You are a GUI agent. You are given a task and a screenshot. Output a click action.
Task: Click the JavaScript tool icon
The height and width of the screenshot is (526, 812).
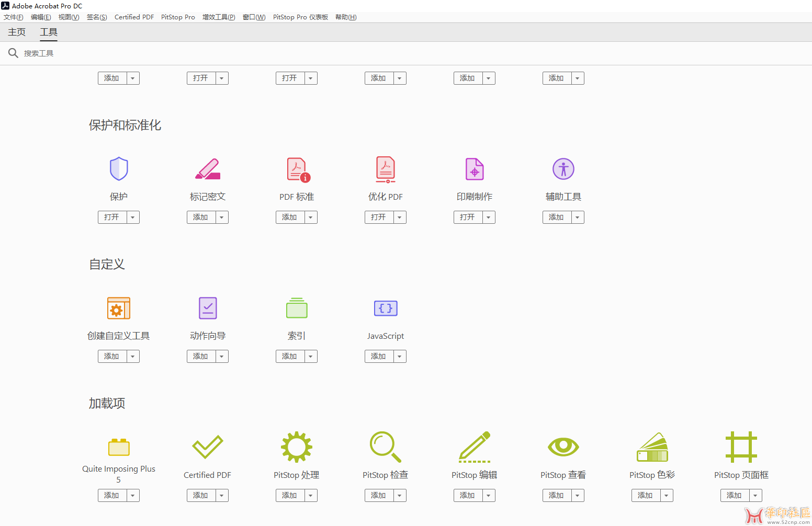[386, 308]
